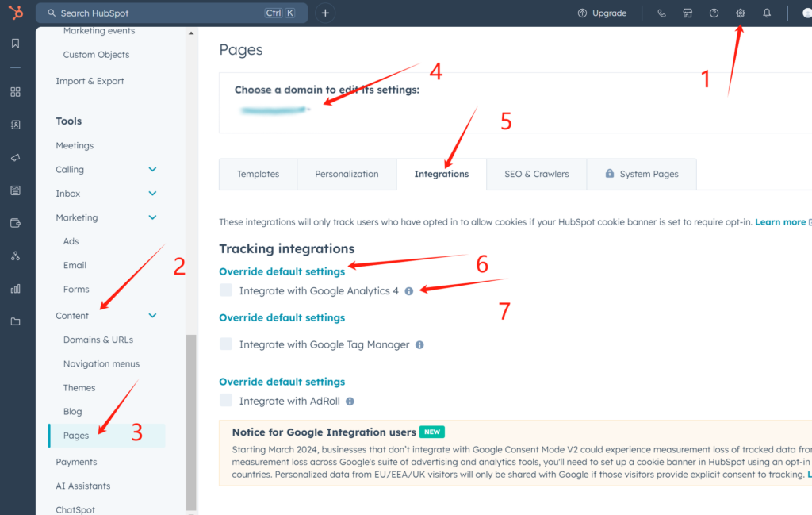Click the HubSpot sprocket logo
Viewport: 812px width, 515px height.
(x=15, y=13)
